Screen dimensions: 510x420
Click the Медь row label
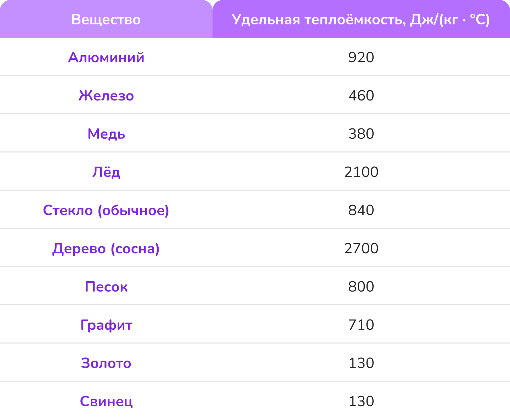(x=106, y=134)
